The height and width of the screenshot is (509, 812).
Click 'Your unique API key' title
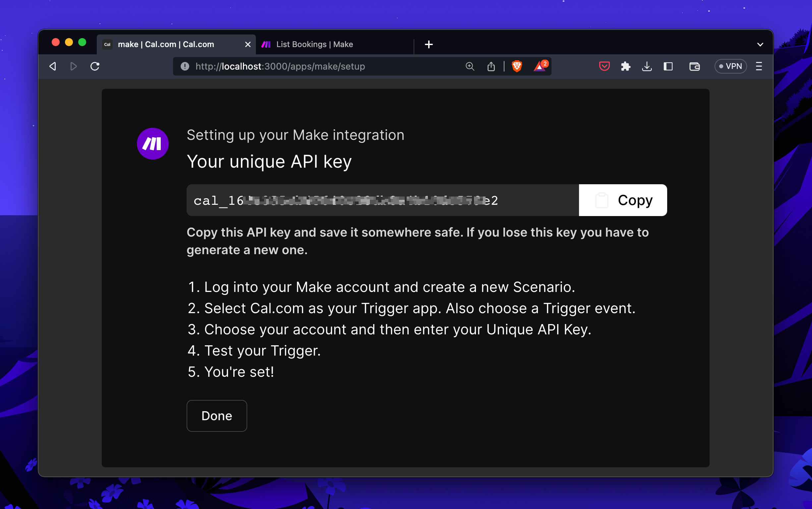(x=269, y=162)
